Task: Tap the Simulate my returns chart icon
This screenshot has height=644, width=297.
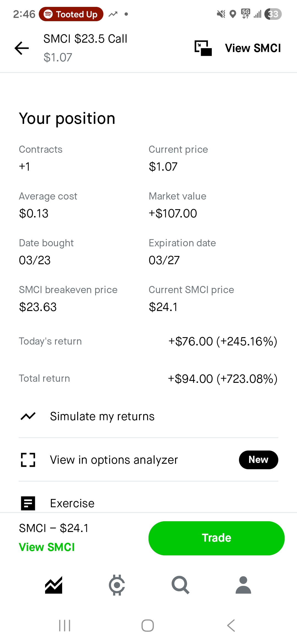Action: click(x=28, y=416)
